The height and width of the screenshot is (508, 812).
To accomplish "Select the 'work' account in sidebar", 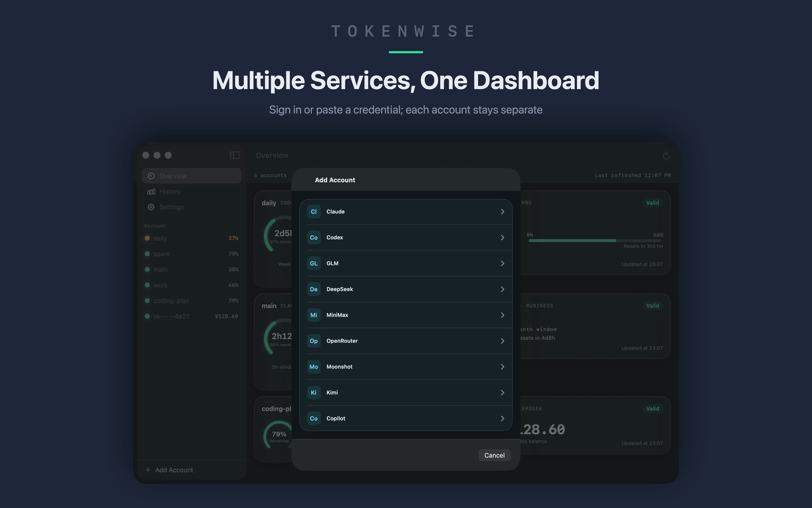I will [x=192, y=285].
